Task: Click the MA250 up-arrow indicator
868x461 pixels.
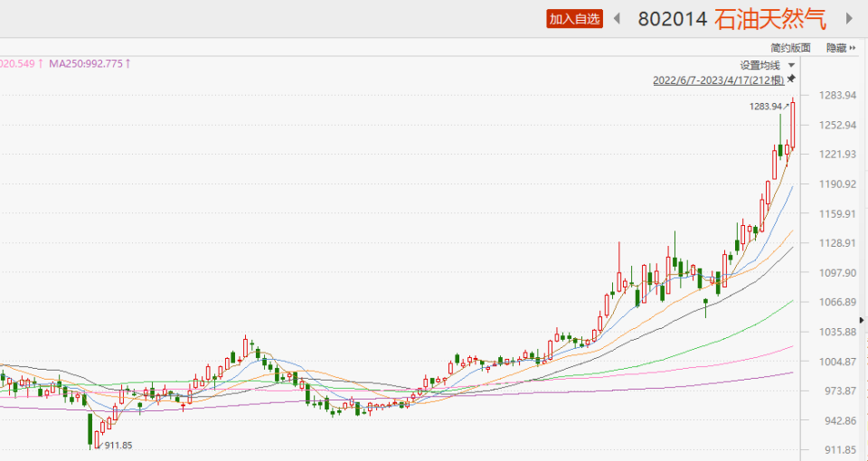Action: point(128,63)
